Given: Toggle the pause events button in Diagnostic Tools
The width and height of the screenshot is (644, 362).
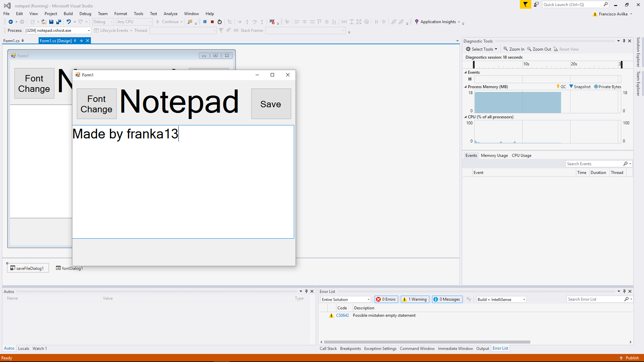Looking at the screenshot, I should 470,79.
